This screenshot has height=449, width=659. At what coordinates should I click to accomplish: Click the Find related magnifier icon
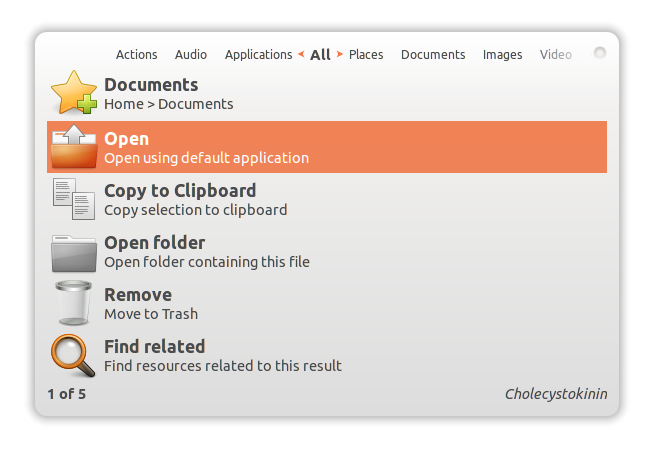point(73,355)
